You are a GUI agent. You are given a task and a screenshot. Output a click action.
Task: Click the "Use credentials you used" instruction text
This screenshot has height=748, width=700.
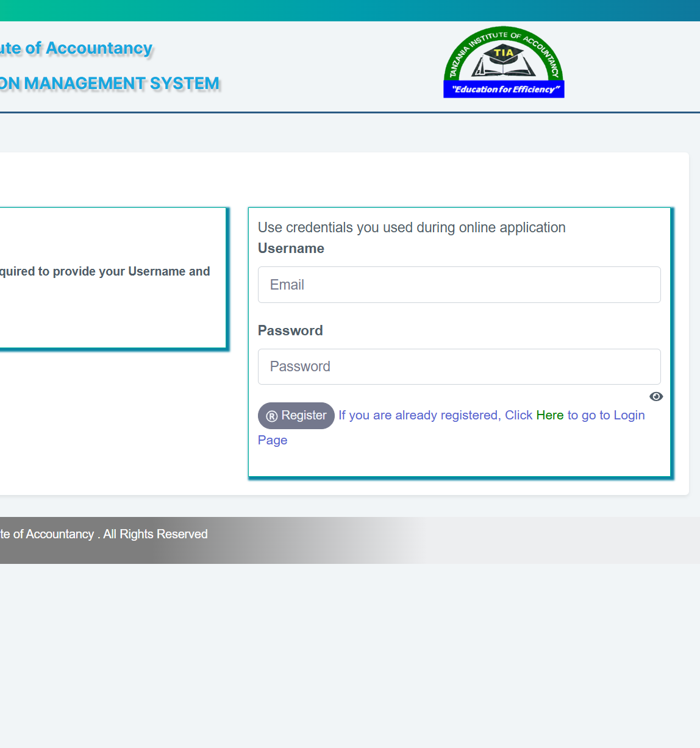point(412,227)
